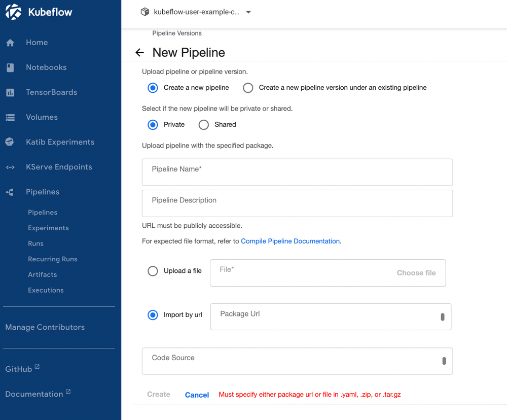Choose the Shared radio option
Screen dimensions: 507x420
coord(204,125)
